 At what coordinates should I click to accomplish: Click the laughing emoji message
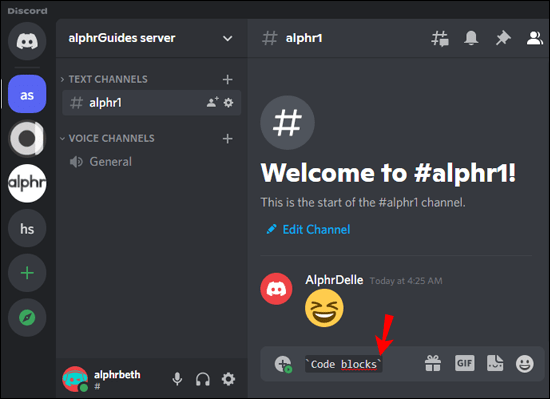click(x=324, y=308)
